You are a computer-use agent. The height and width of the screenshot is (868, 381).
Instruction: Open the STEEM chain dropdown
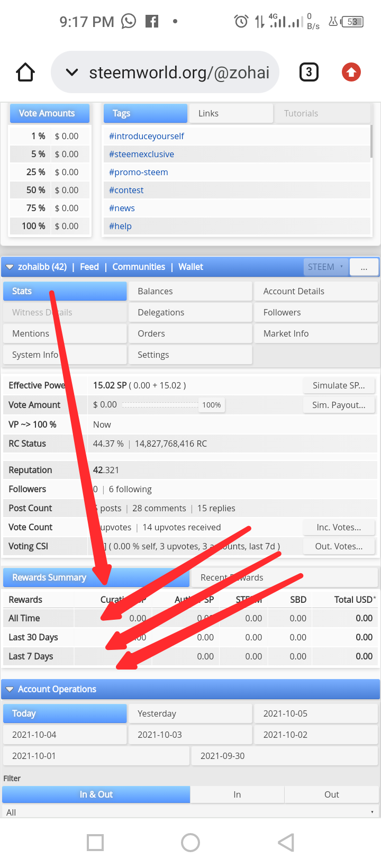326,267
